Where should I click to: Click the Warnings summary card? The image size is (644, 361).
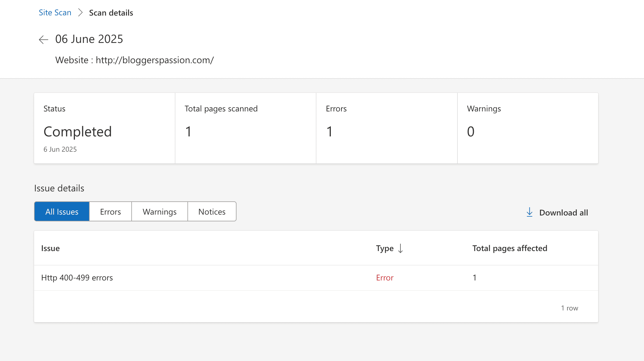pos(528,128)
